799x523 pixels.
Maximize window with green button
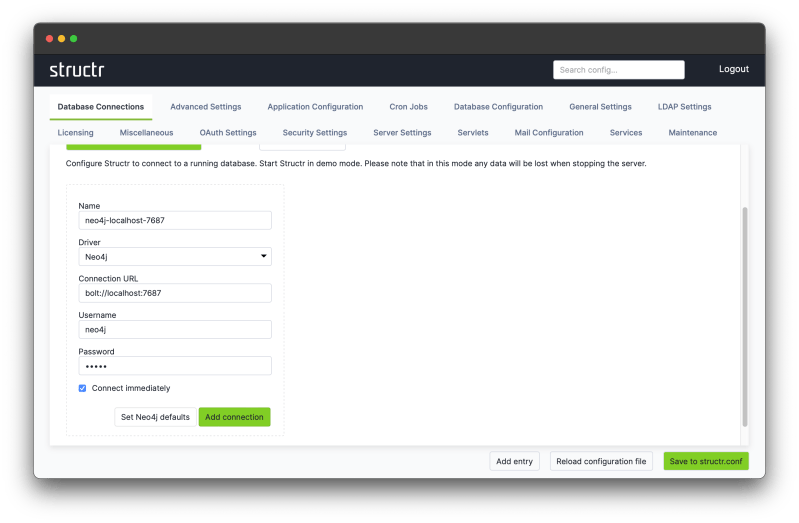(x=74, y=39)
